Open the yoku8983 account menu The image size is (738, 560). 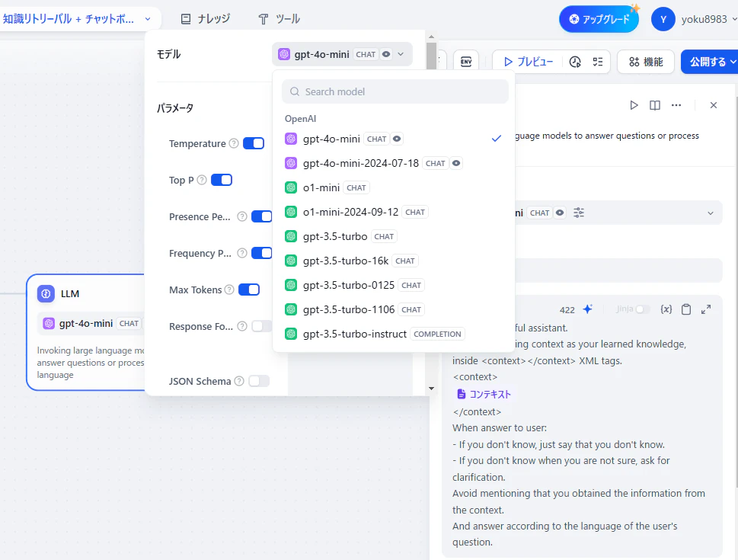710,19
